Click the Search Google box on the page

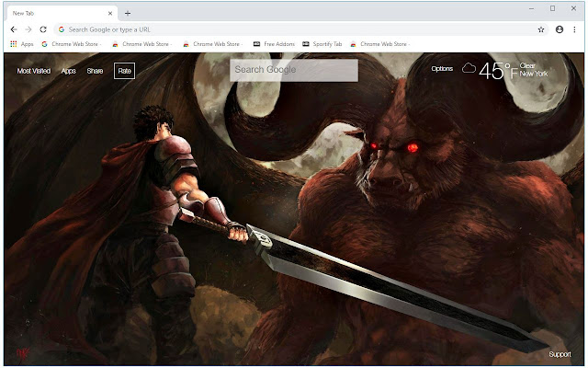[x=294, y=70]
